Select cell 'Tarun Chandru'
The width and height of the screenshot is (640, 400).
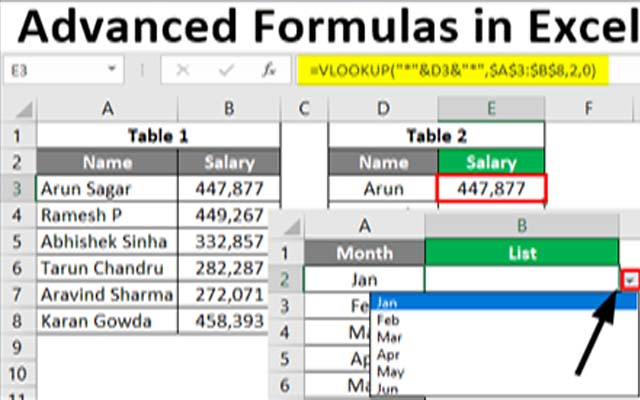click(107, 268)
